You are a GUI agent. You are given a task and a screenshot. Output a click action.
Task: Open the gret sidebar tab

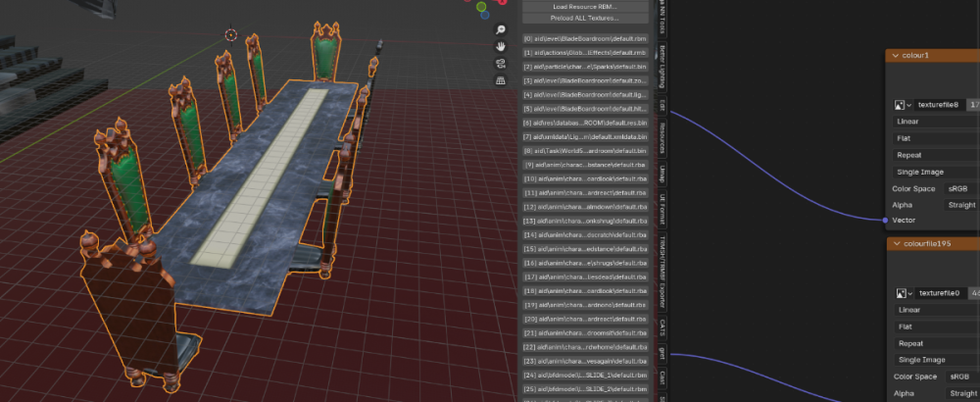tap(661, 355)
